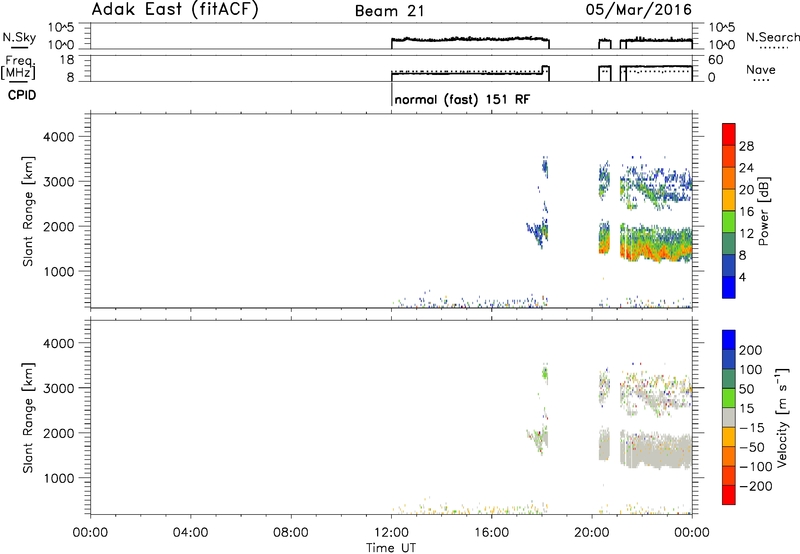Click the '18' frequency axis label
Screen dimensions: 800x554
tap(67, 60)
